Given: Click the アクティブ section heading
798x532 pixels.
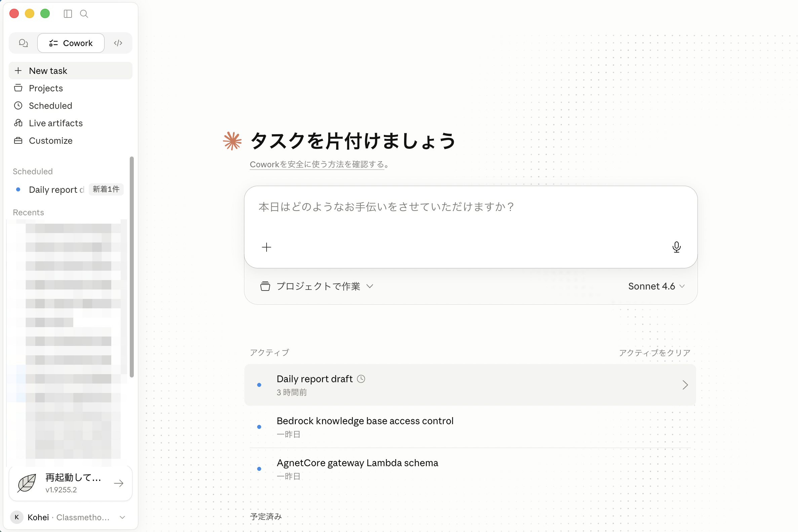Looking at the screenshot, I should pyautogui.click(x=269, y=353).
